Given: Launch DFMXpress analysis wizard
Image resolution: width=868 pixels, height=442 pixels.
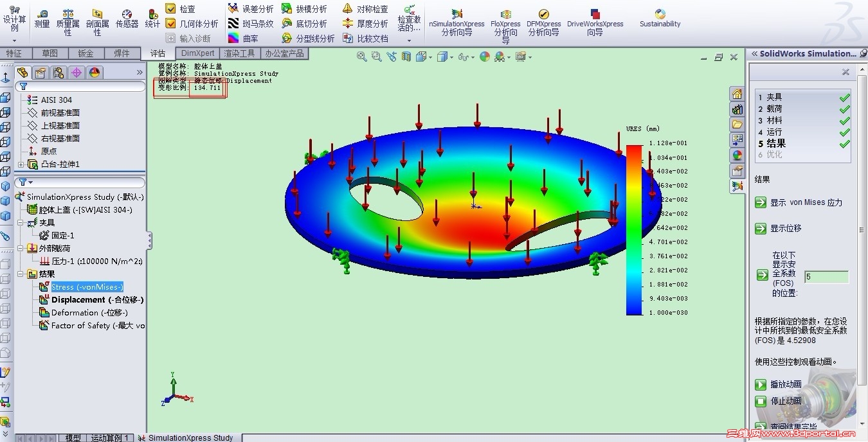Looking at the screenshot, I should tap(543, 22).
